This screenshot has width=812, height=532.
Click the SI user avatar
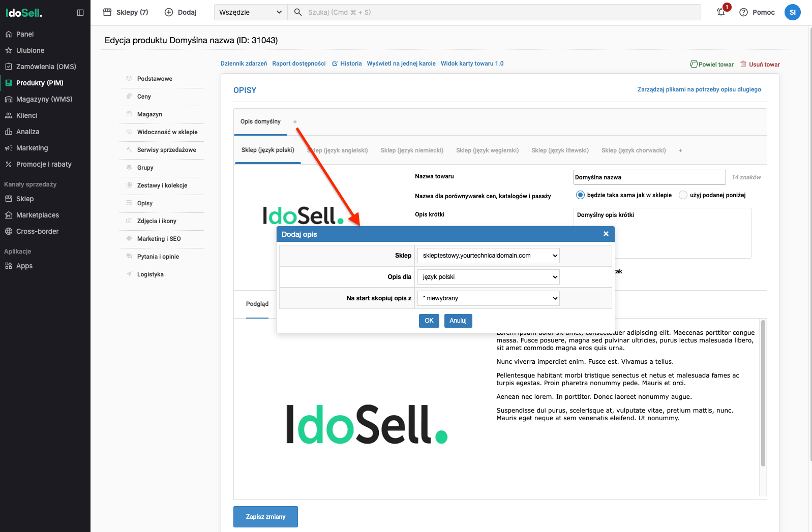pos(792,12)
